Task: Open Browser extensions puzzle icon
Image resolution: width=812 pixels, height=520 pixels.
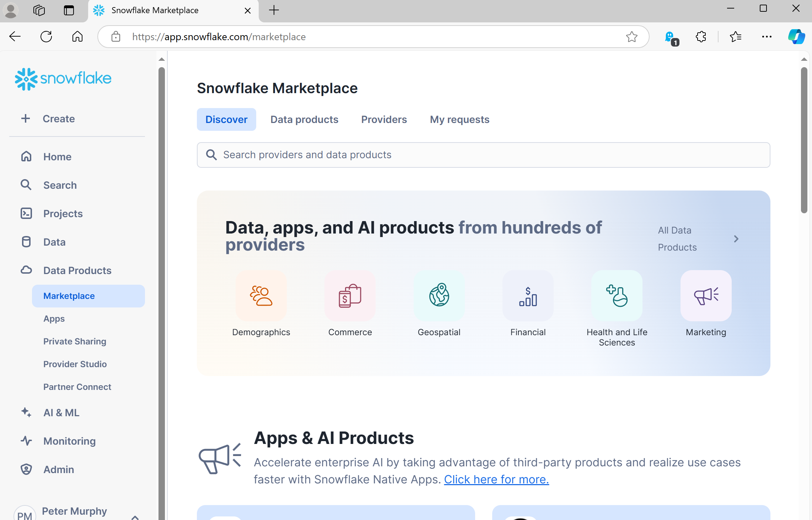Action: pos(701,37)
